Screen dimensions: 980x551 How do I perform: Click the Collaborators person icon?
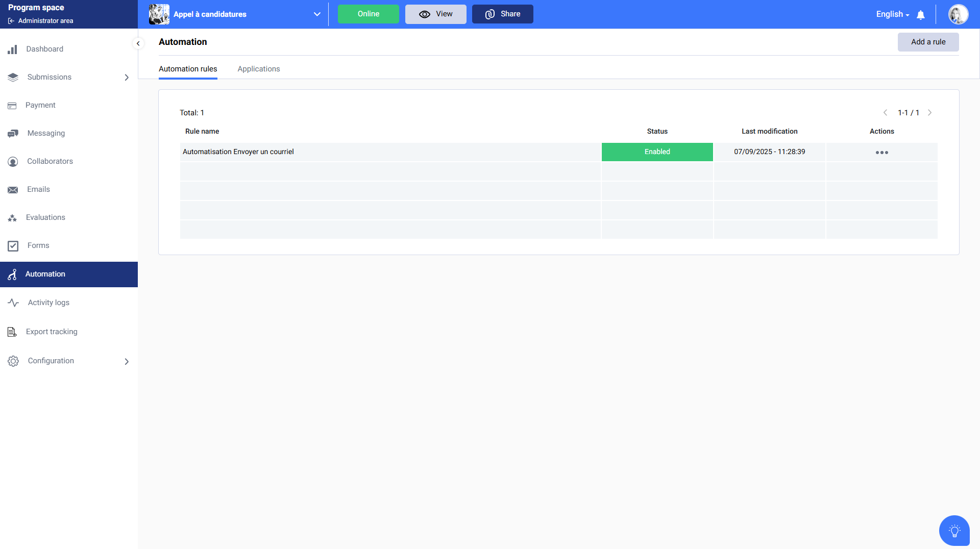pos(13,162)
